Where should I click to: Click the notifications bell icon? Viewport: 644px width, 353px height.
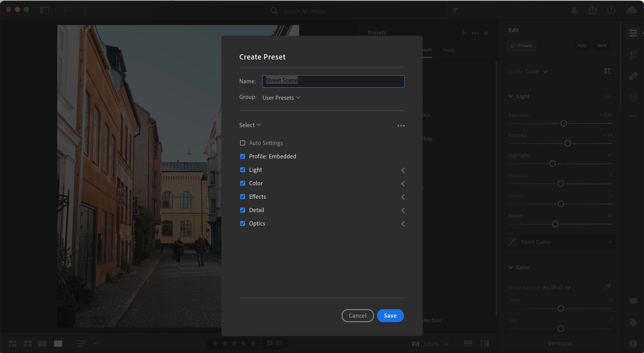pos(574,10)
